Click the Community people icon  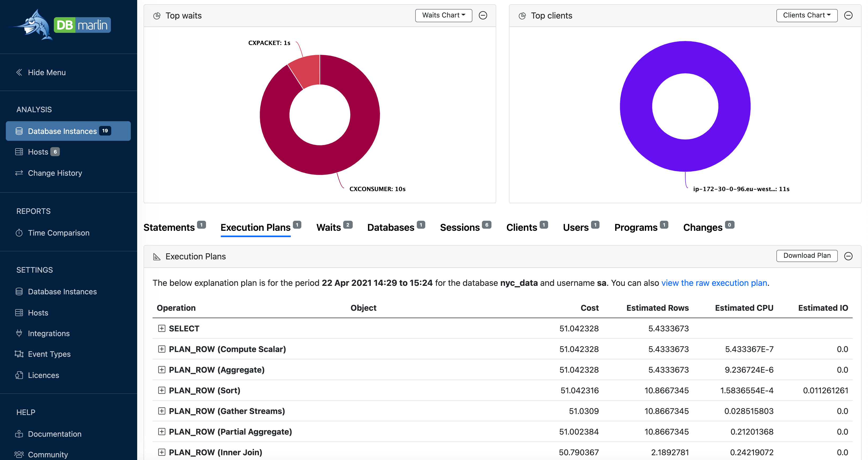tap(19, 455)
